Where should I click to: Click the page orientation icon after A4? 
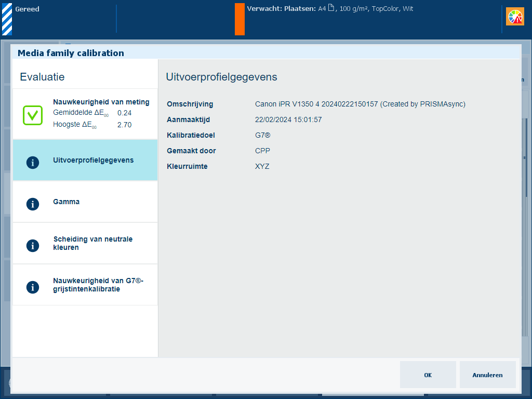pyautogui.click(x=331, y=8)
